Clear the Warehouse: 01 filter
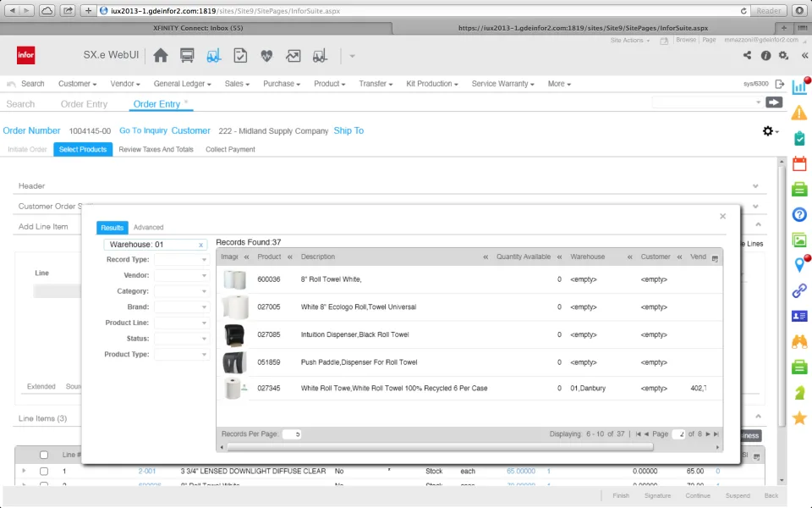The height and width of the screenshot is (508, 812). pyautogui.click(x=201, y=245)
